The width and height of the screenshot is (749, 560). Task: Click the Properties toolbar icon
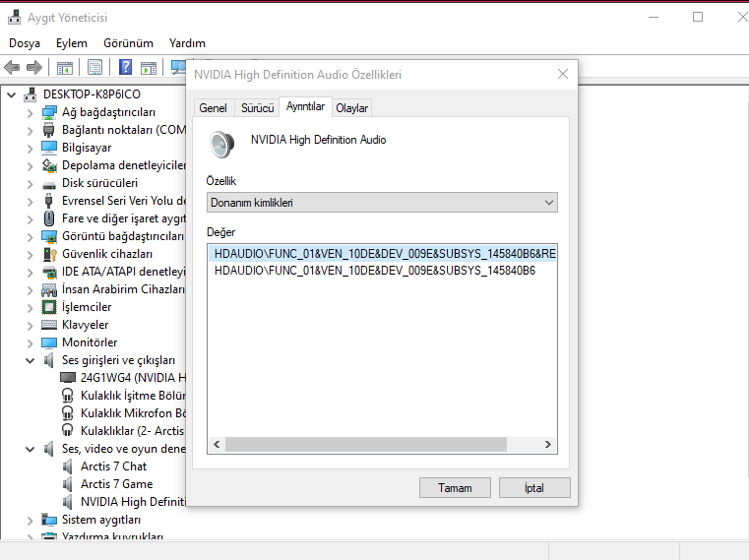click(x=95, y=67)
